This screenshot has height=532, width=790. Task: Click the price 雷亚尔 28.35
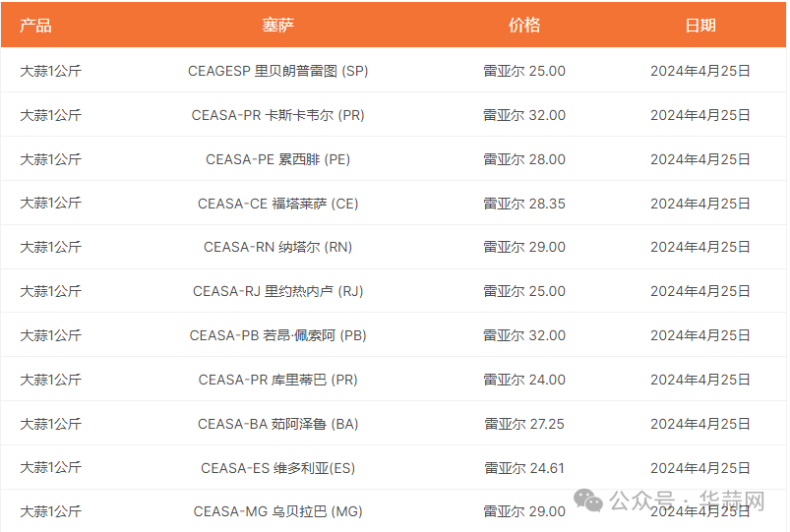click(x=524, y=204)
